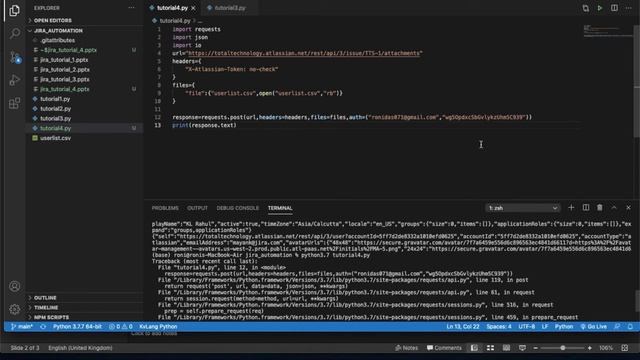The image size is (640, 360).
Task: Change the LF end-of-line sequence
Action: (545, 327)
